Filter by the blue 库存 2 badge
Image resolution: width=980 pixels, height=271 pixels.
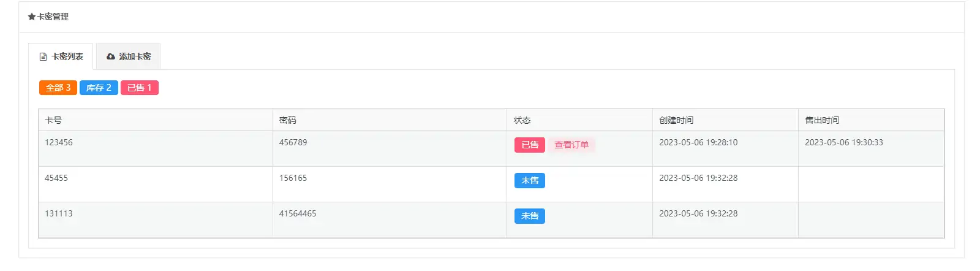tap(99, 88)
